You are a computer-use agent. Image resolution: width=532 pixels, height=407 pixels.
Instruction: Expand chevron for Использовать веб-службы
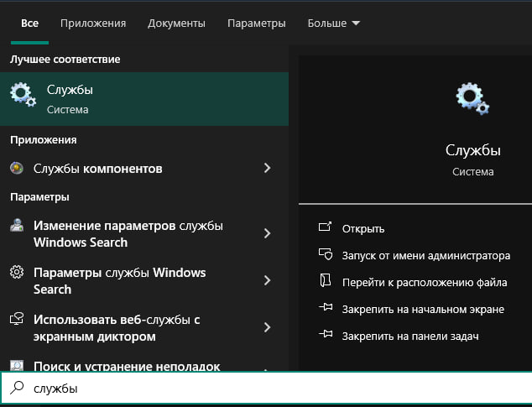(x=268, y=327)
